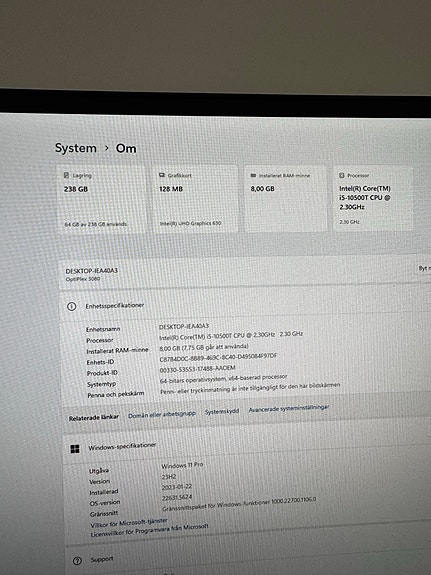
Task: Open the Systemskydd link
Action: click(222, 411)
